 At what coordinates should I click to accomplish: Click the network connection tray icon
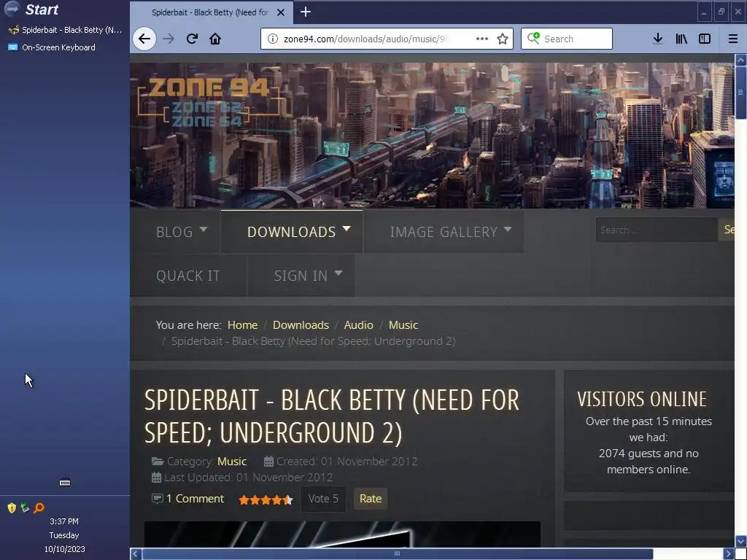[25, 507]
